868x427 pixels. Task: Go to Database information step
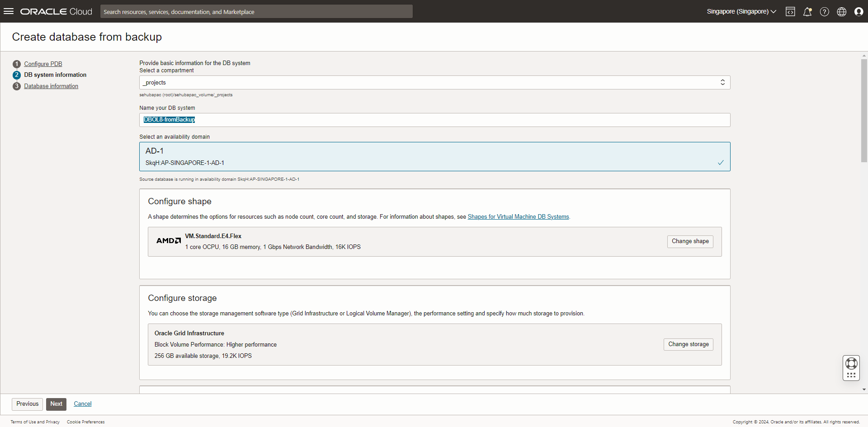coord(51,86)
